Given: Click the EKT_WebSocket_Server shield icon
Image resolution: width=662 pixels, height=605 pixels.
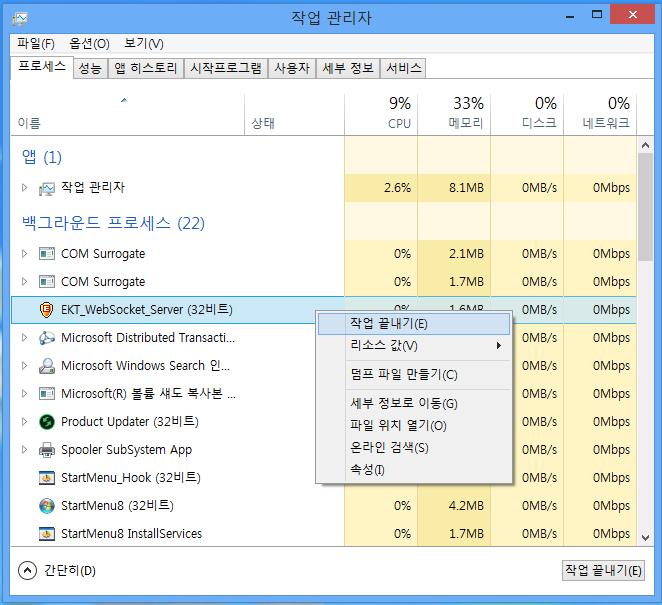Looking at the screenshot, I should pyautogui.click(x=47, y=310).
